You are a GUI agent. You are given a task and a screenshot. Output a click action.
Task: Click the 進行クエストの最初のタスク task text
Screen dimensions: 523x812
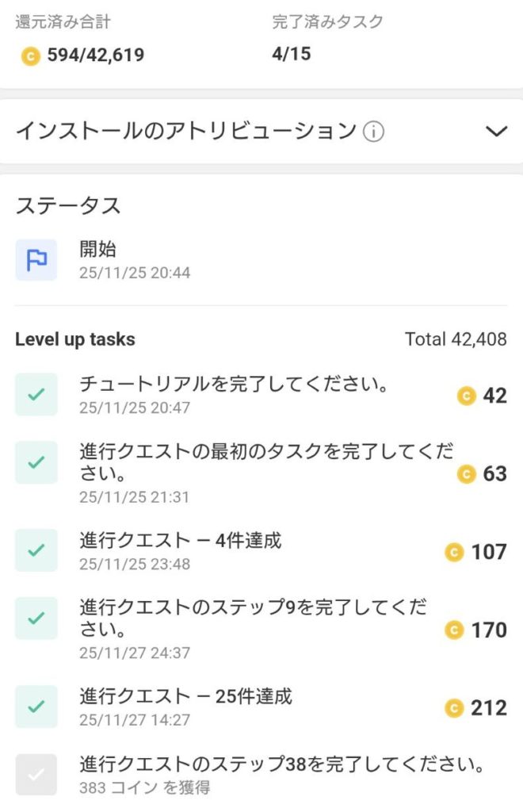coord(266,464)
